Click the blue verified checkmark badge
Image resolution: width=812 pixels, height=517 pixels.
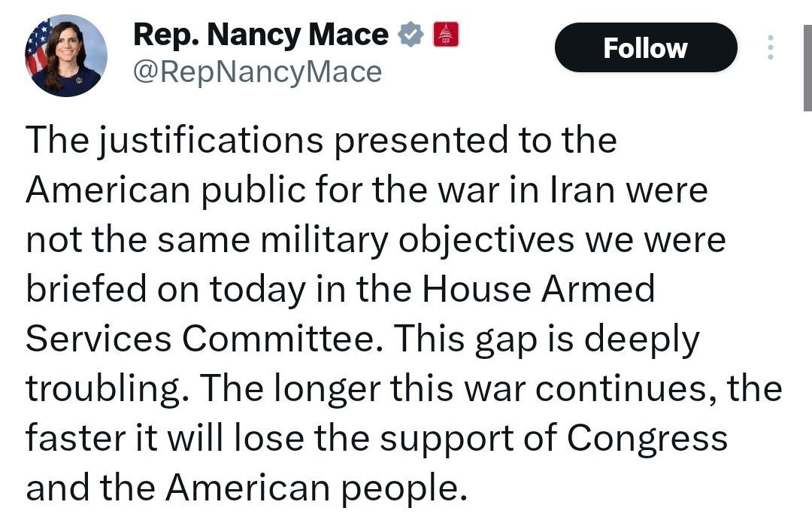pyautogui.click(x=411, y=35)
